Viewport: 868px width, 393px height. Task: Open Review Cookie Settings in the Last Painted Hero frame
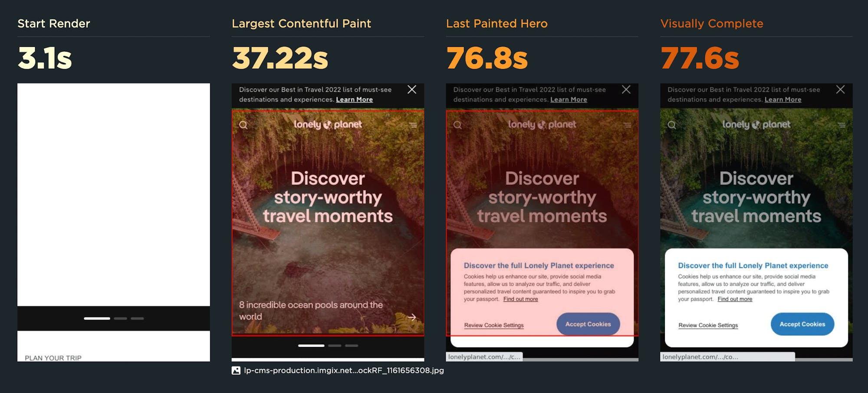click(x=494, y=325)
